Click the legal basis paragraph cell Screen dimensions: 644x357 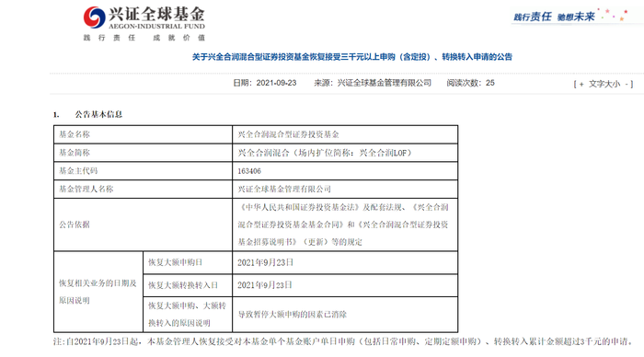click(345, 225)
